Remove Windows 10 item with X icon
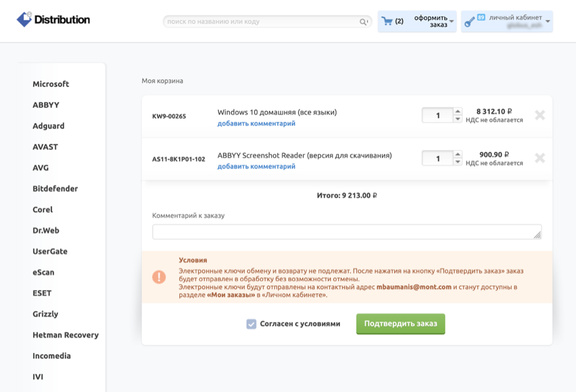This screenshot has width=576, height=392. pyautogui.click(x=540, y=115)
